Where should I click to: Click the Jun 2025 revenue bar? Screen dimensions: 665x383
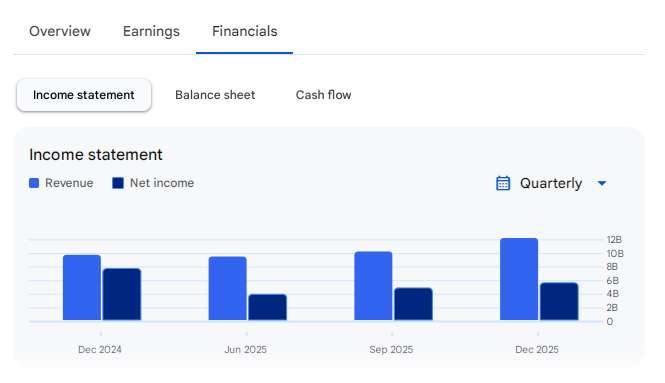tap(227, 288)
